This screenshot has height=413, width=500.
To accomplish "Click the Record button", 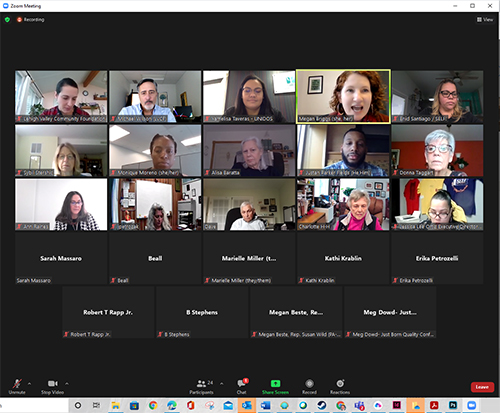I will pyautogui.click(x=309, y=386).
